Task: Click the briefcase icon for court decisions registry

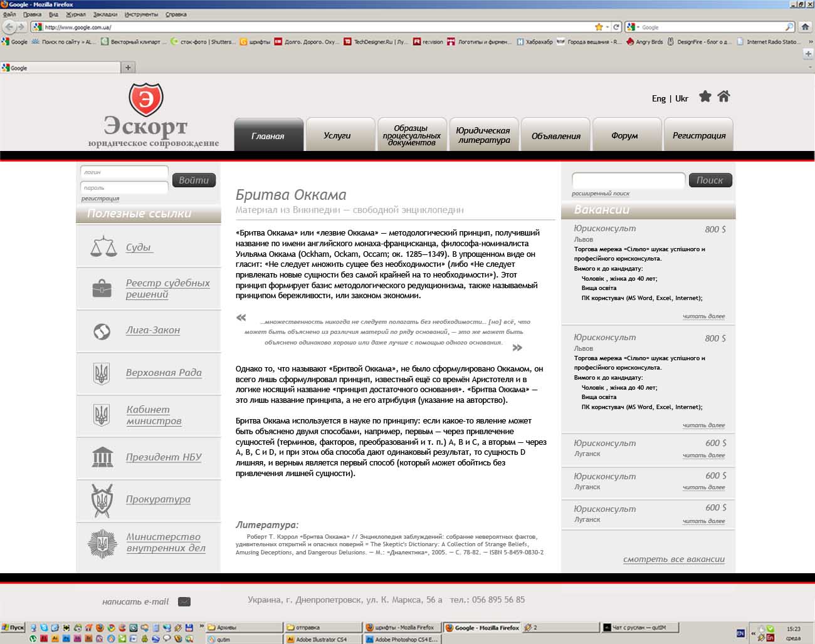Action: 102,288
